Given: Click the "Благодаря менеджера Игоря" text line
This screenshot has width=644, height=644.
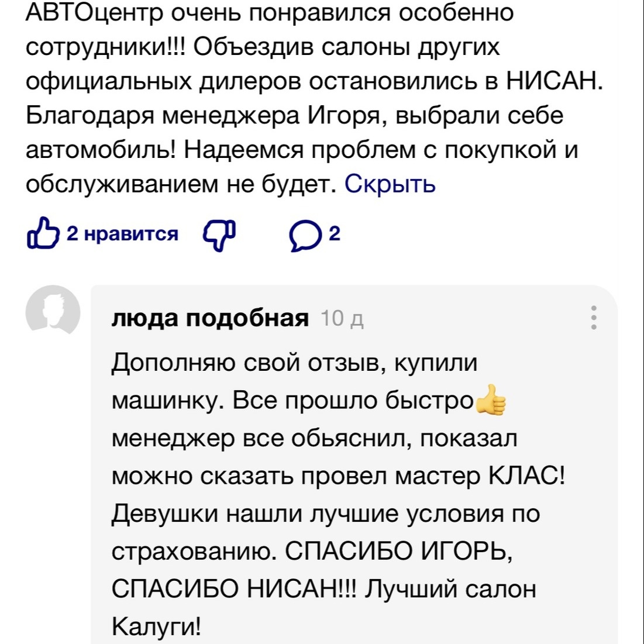Looking at the screenshot, I should [294, 116].
